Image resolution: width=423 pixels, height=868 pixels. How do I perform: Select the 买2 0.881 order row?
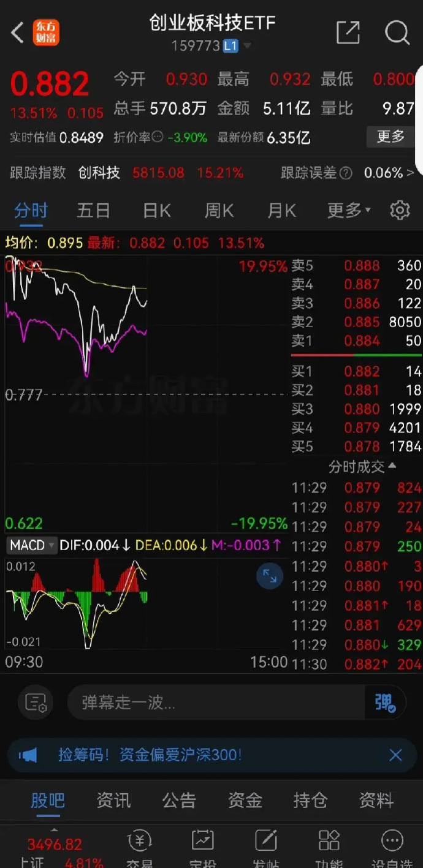(356, 390)
